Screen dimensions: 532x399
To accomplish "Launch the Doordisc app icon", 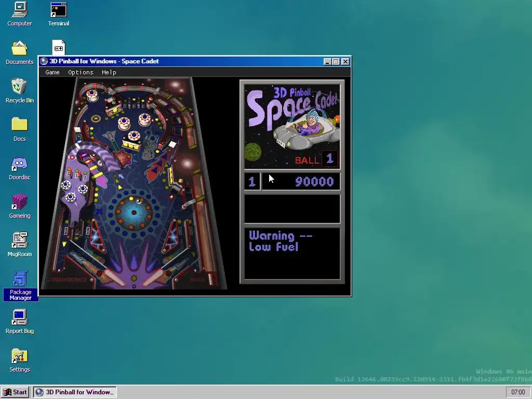I will 20,168.
